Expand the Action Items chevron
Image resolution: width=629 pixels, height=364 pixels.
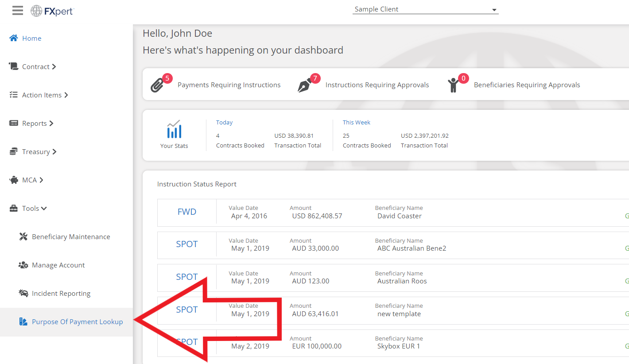(66, 95)
